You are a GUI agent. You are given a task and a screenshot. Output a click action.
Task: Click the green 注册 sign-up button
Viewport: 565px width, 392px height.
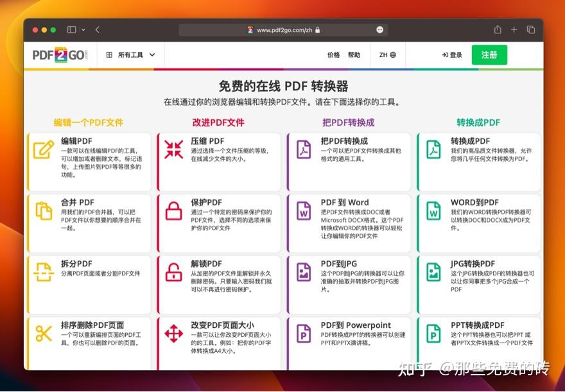[489, 55]
